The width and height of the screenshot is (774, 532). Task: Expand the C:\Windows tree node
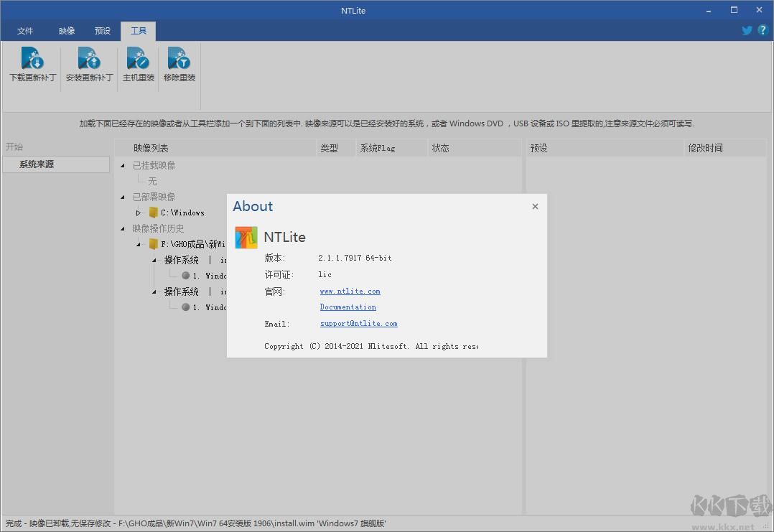click(x=138, y=213)
